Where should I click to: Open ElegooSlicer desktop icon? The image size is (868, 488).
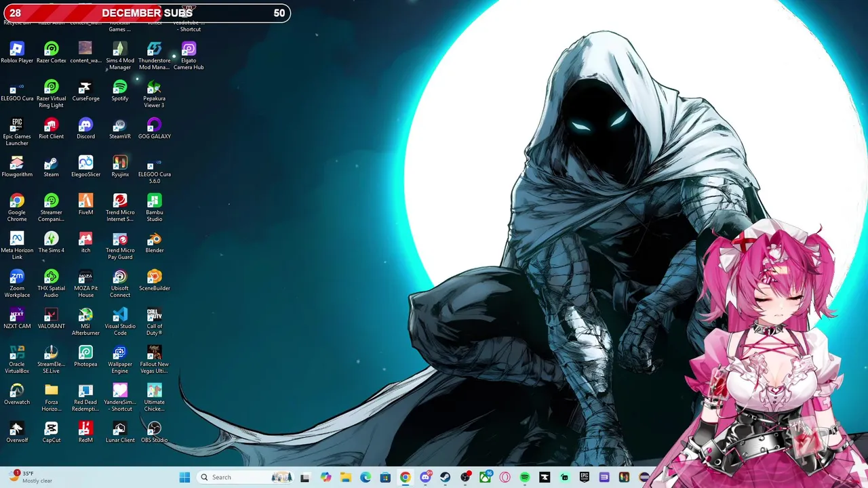click(85, 167)
